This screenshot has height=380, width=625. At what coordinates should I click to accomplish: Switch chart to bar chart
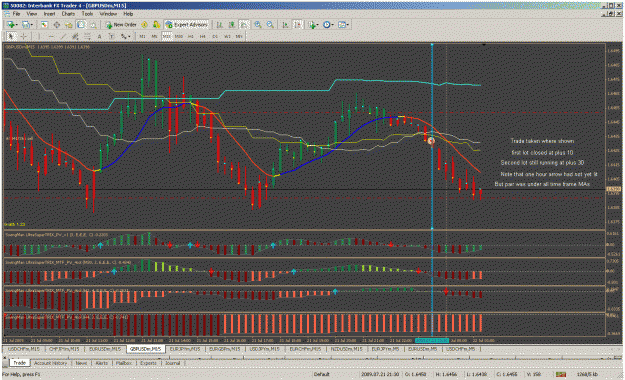(x=220, y=25)
